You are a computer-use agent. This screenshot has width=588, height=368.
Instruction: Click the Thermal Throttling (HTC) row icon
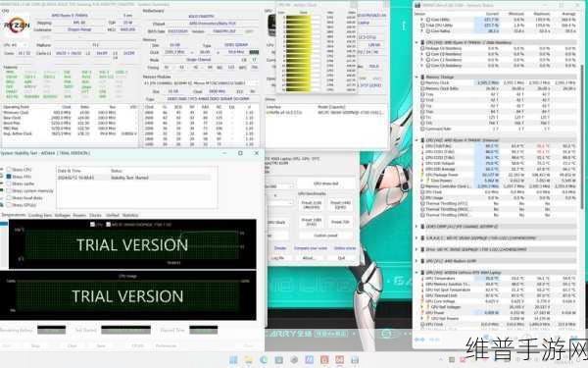click(423, 203)
